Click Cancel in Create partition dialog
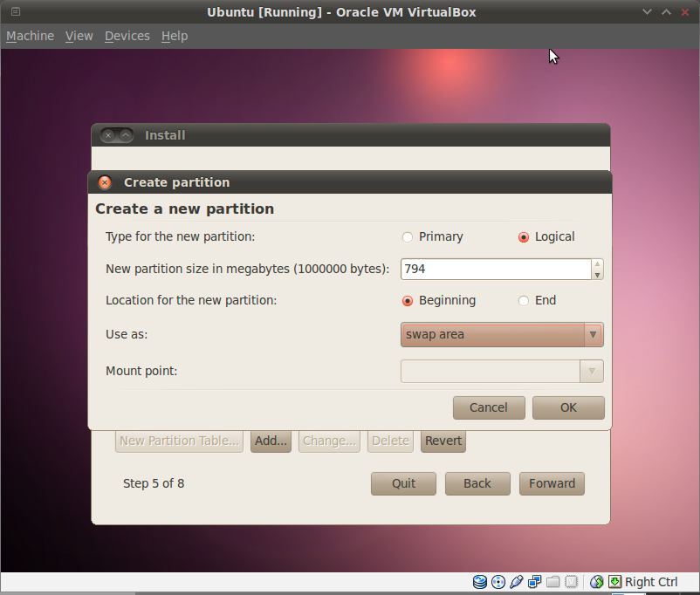The height and width of the screenshot is (595, 700). (x=489, y=407)
